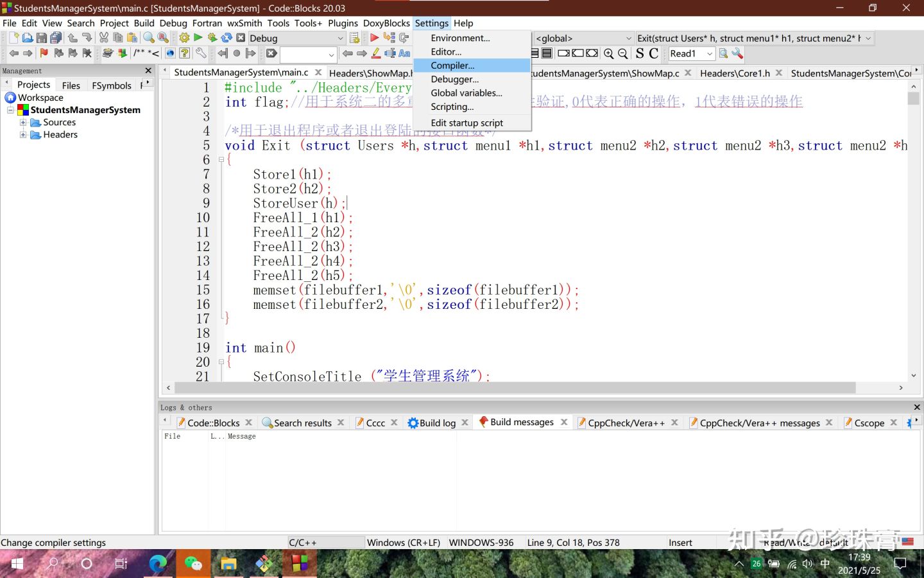Screen dimensions: 924x578
Task: Open the Search results log tab
Action: coord(303,423)
